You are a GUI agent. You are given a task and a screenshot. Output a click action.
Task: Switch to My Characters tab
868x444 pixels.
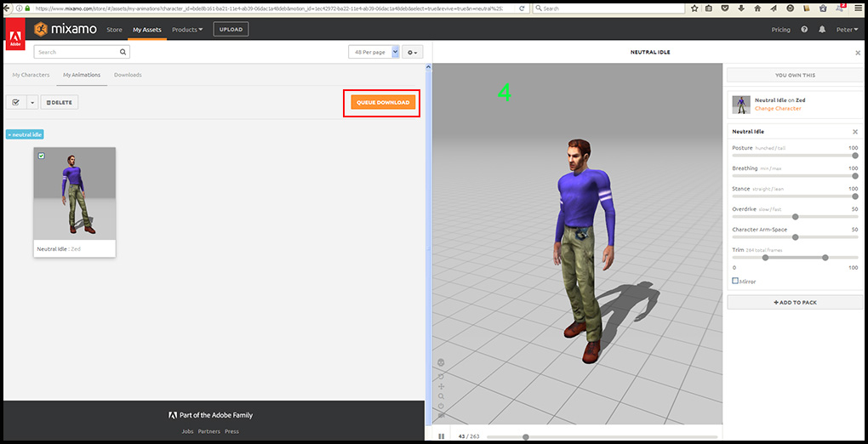pos(31,75)
